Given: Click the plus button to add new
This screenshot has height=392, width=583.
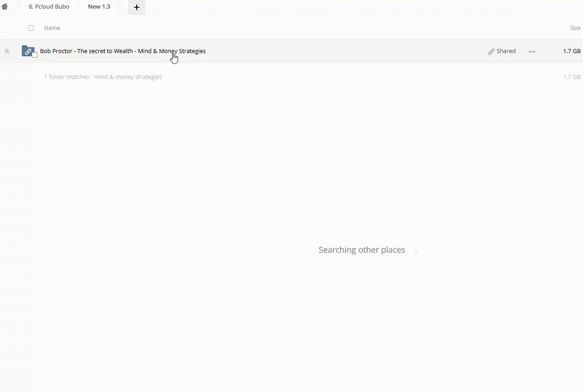Looking at the screenshot, I should pyautogui.click(x=136, y=7).
